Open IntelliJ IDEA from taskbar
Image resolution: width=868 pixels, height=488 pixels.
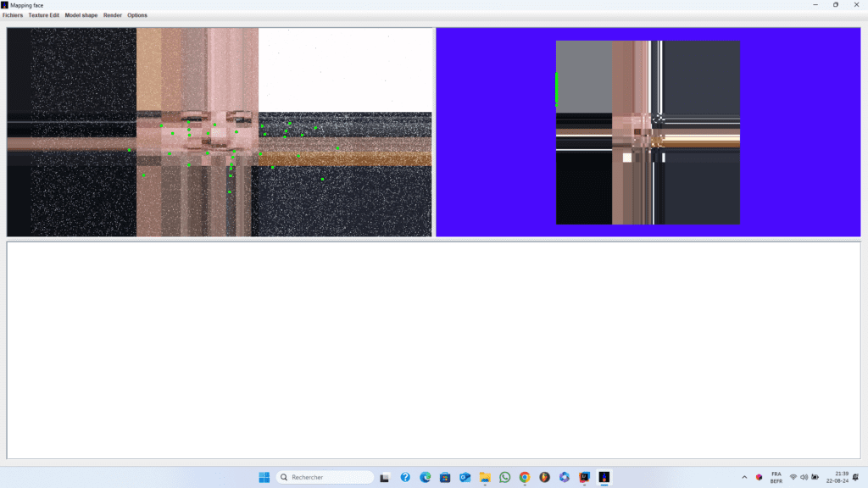pos(584,477)
